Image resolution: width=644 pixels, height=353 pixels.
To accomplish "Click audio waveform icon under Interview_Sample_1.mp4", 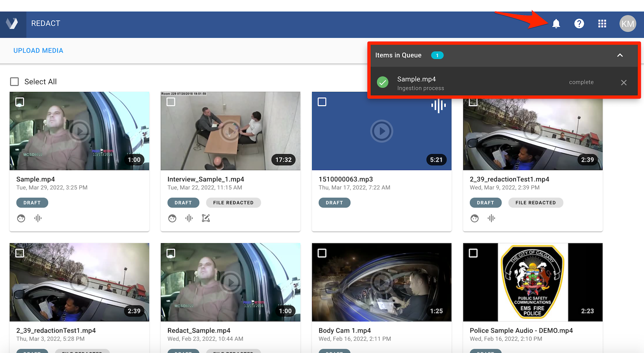I will 189,218.
